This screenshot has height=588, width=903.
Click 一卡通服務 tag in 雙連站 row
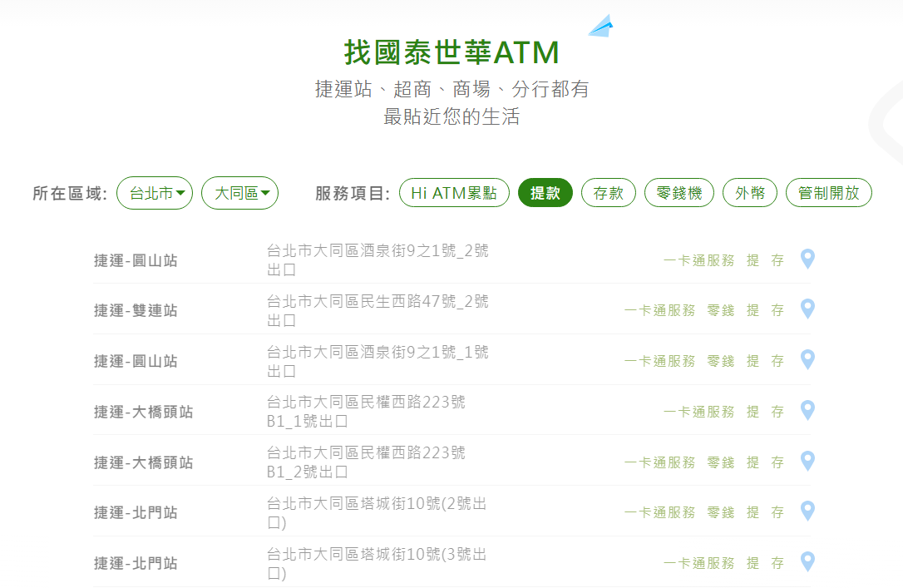click(x=660, y=311)
